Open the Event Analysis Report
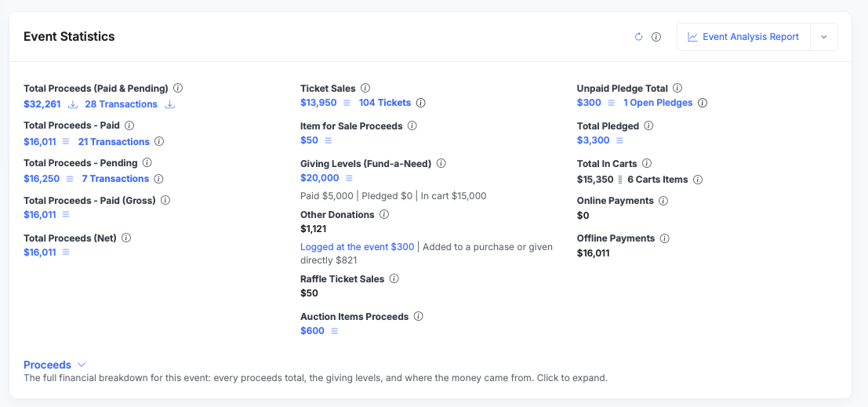Viewport: 868px width, 407px height. 743,37
